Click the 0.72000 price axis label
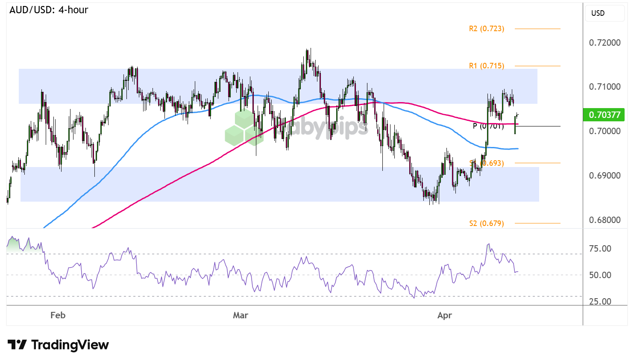Viewport: 634px width, 364px height. pos(605,43)
